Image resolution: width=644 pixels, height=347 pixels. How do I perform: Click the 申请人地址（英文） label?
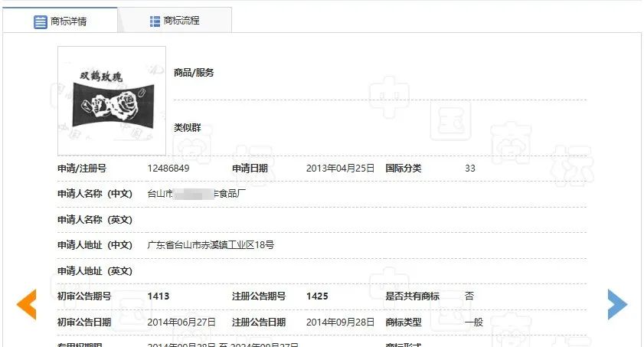(x=95, y=271)
